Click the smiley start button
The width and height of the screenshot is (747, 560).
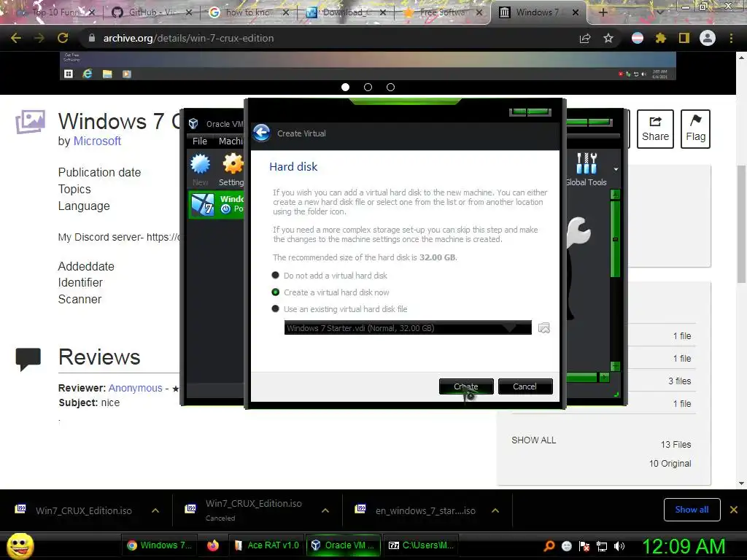[x=20, y=546]
